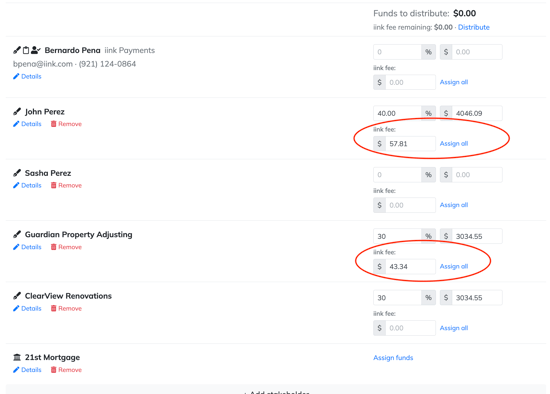This screenshot has width=550, height=394.
Task: Click the 21st Mortgage name
Action: click(52, 358)
